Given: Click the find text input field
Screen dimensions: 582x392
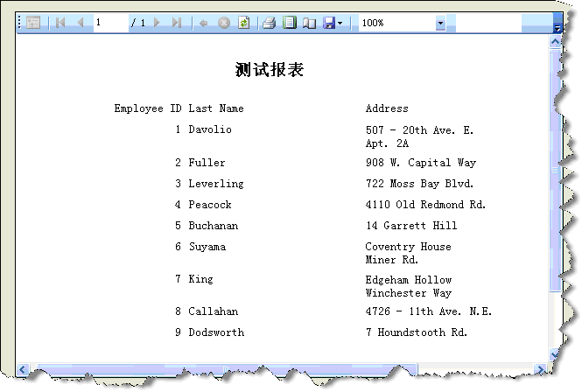Looking at the screenshot, I should [x=488, y=23].
